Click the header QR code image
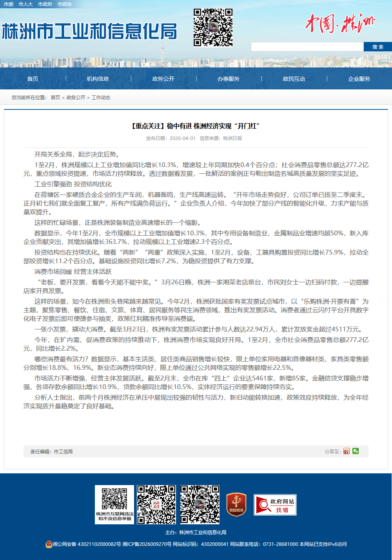This screenshot has width=392, height=560. (213, 27)
